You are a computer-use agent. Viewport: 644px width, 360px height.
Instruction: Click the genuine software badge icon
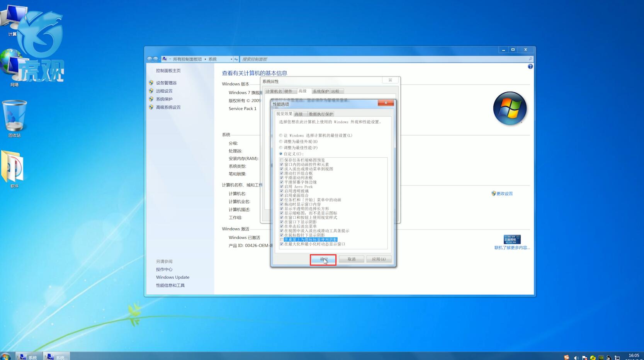pos(512,239)
